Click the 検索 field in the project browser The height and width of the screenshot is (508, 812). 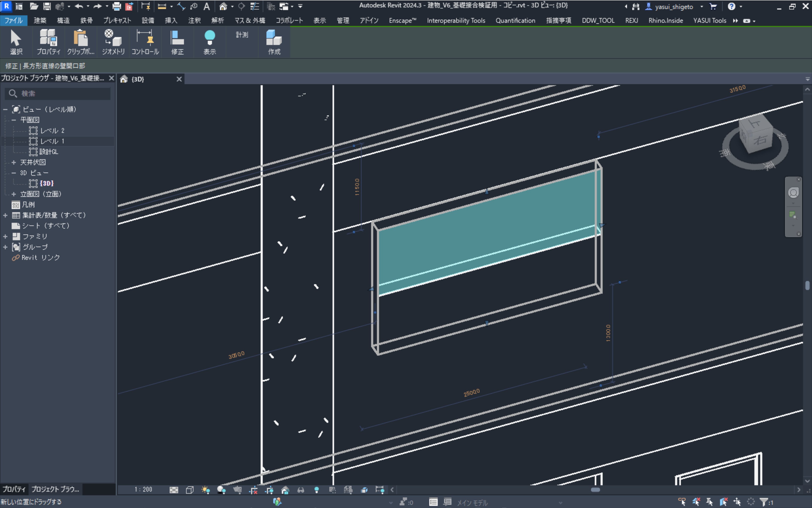point(58,93)
